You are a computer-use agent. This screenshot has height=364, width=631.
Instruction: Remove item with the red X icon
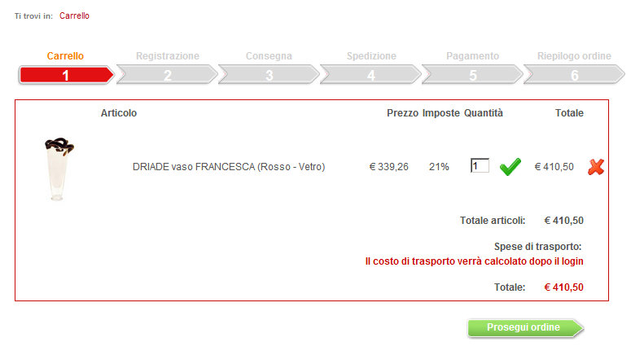pos(596,167)
